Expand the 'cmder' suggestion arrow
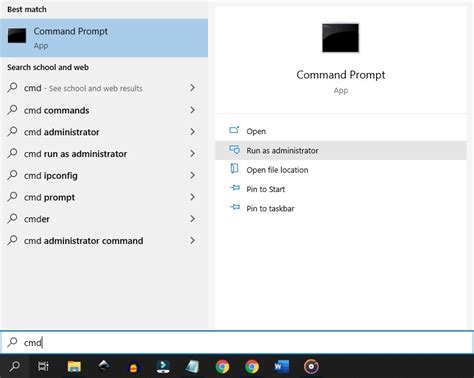The width and height of the screenshot is (474, 378). (x=192, y=219)
